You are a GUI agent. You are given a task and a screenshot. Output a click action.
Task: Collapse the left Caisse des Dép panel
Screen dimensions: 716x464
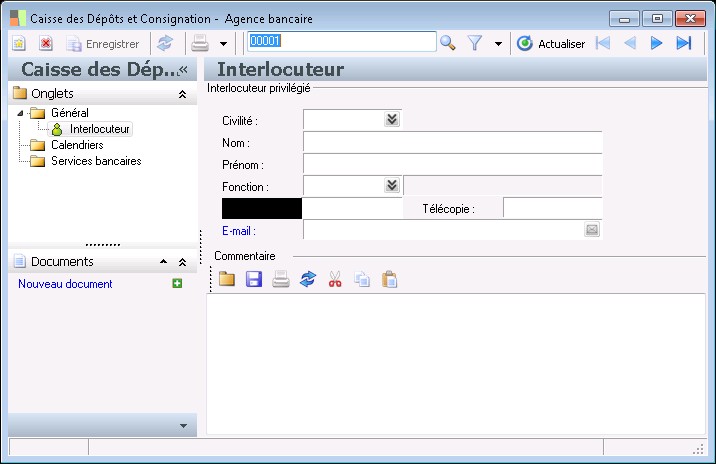pos(183,69)
